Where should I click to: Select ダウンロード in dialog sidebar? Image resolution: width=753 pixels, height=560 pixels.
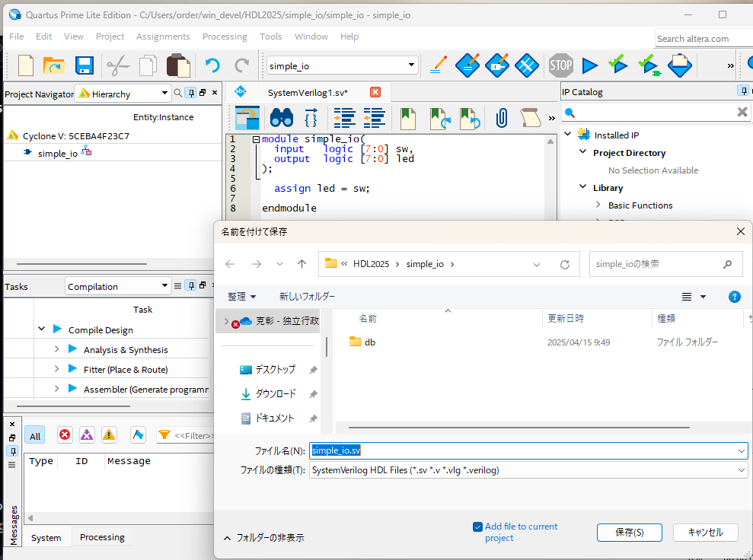coord(275,394)
